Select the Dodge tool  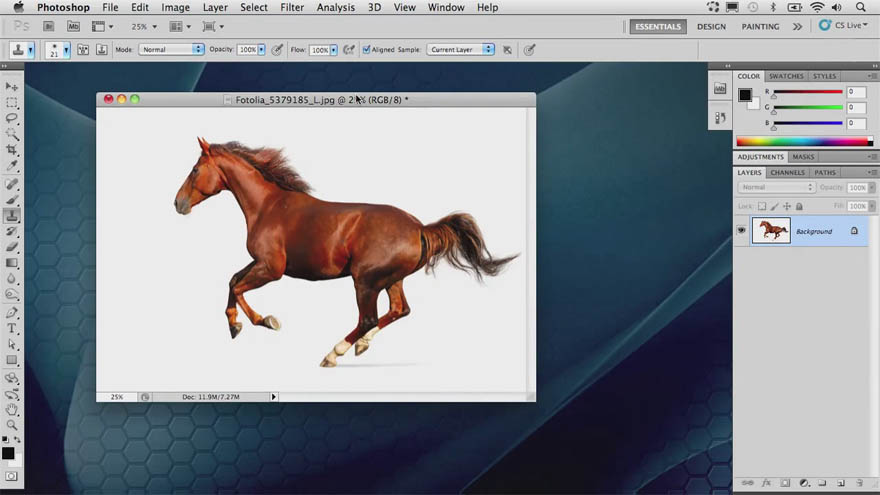click(x=12, y=294)
